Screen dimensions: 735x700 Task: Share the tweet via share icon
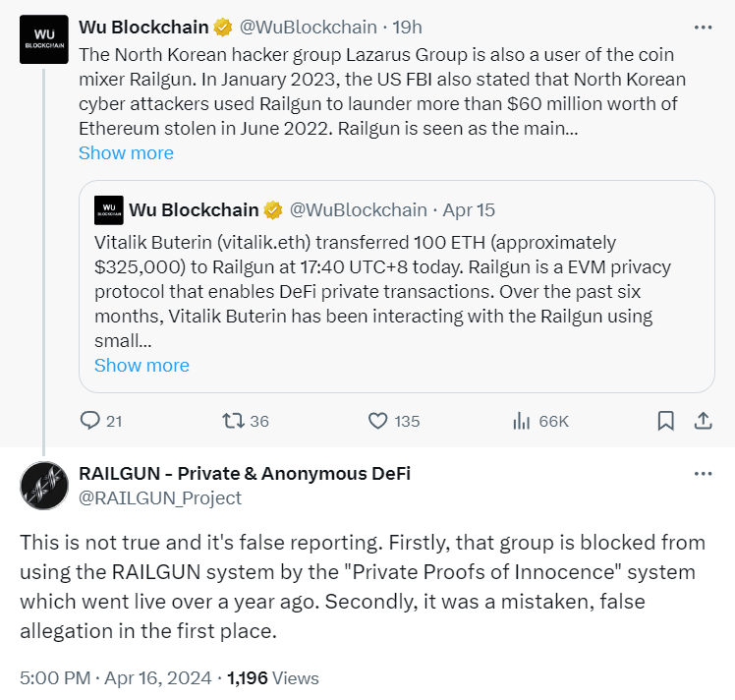pyautogui.click(x=704, y=421)
